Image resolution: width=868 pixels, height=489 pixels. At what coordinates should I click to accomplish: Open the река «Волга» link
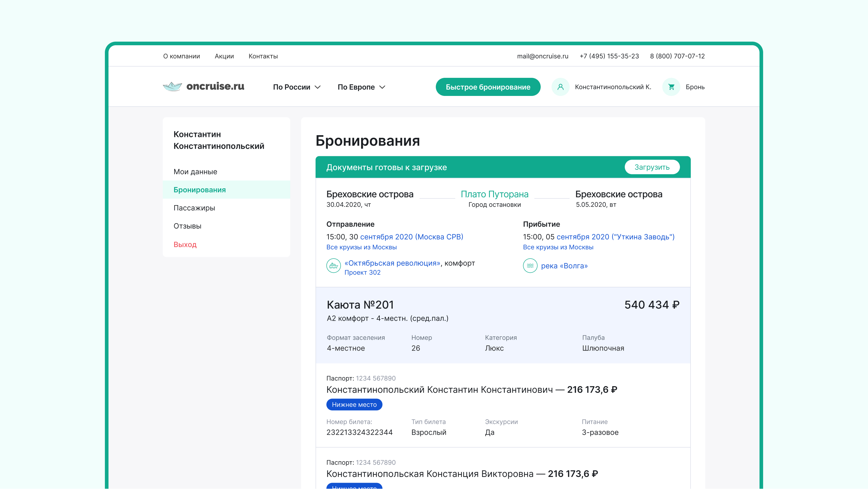[x=565, y=266]
